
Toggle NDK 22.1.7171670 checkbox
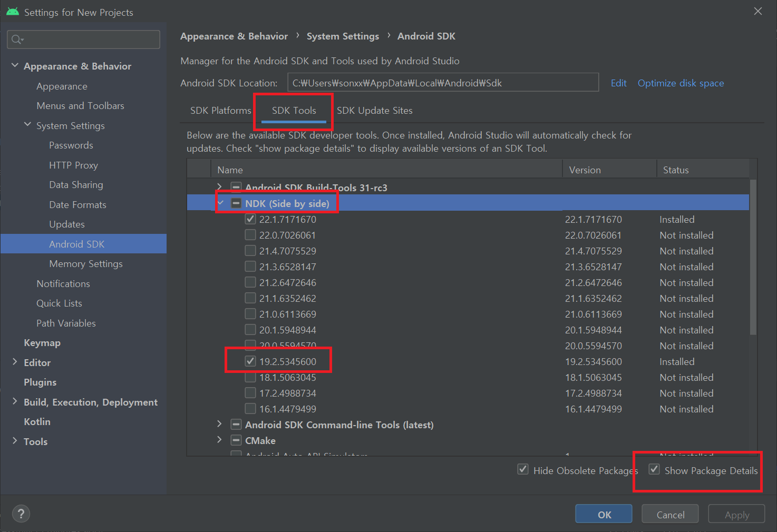pyautogui.click(x=250, y=219)
